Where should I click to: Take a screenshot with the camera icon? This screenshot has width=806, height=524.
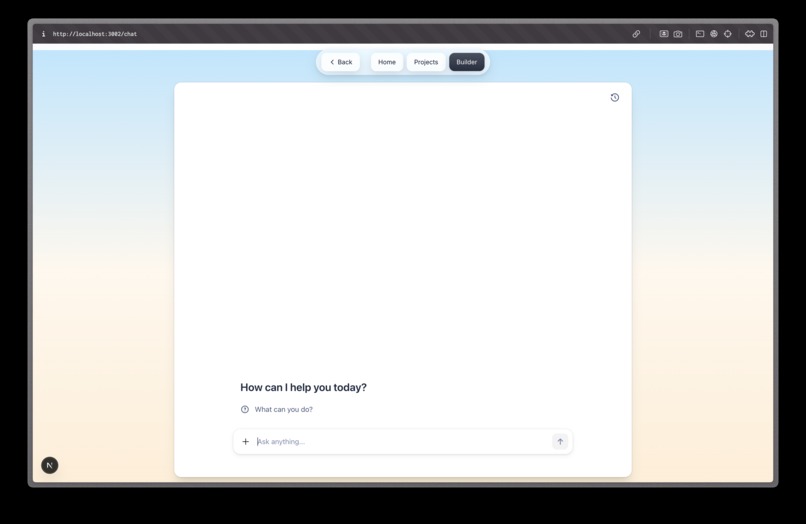(x=678, y=34)
